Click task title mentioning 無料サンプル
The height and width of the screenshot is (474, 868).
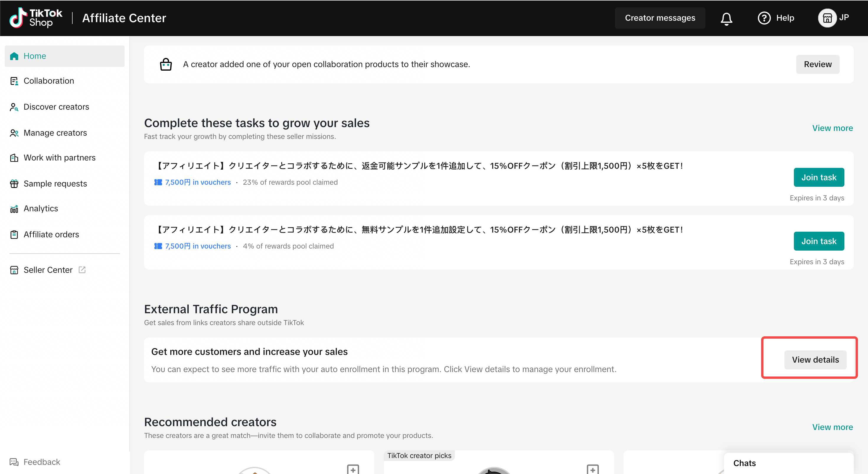[x=419, y=229]
